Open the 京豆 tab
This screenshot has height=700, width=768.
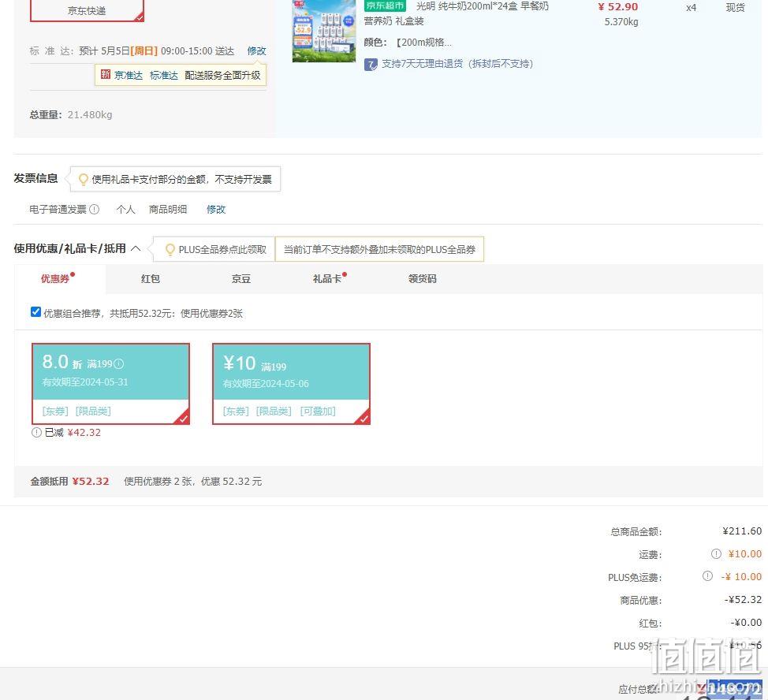[241, 279]
